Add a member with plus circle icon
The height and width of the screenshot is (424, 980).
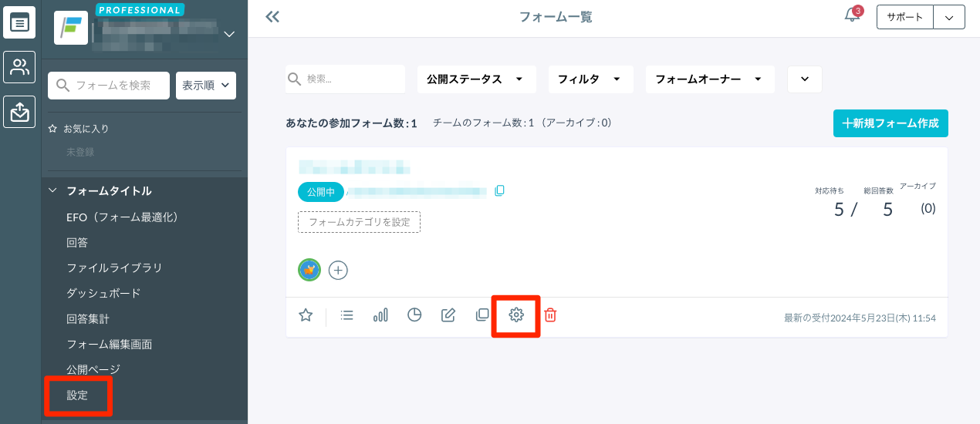[x=338, y=270]
